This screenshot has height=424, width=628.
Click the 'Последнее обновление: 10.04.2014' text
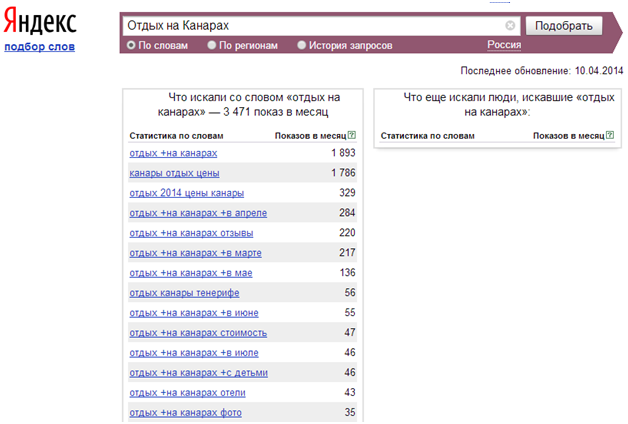pyautogui.click(x=542, y=71)
